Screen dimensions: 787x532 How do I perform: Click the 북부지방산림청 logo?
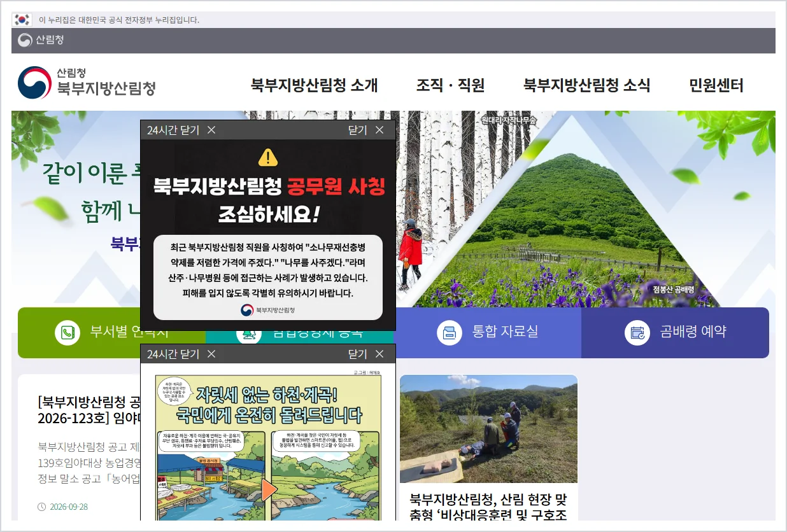coord(87,83)
